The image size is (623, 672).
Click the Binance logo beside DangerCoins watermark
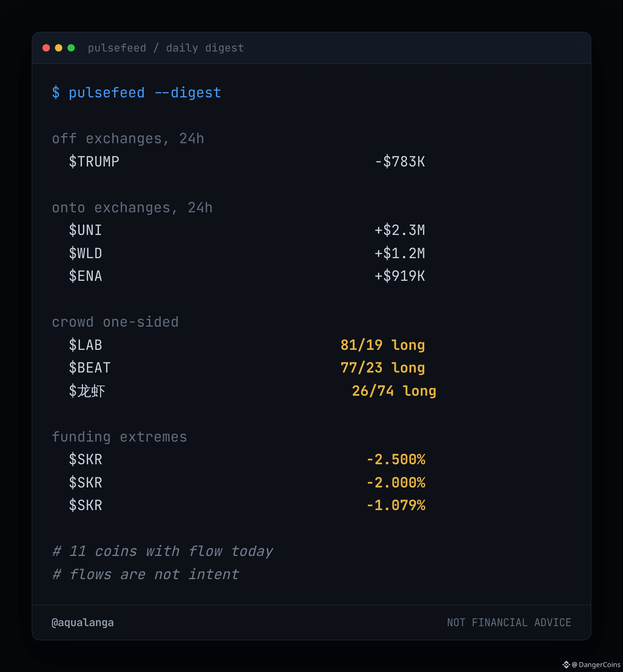pos(566,665)
